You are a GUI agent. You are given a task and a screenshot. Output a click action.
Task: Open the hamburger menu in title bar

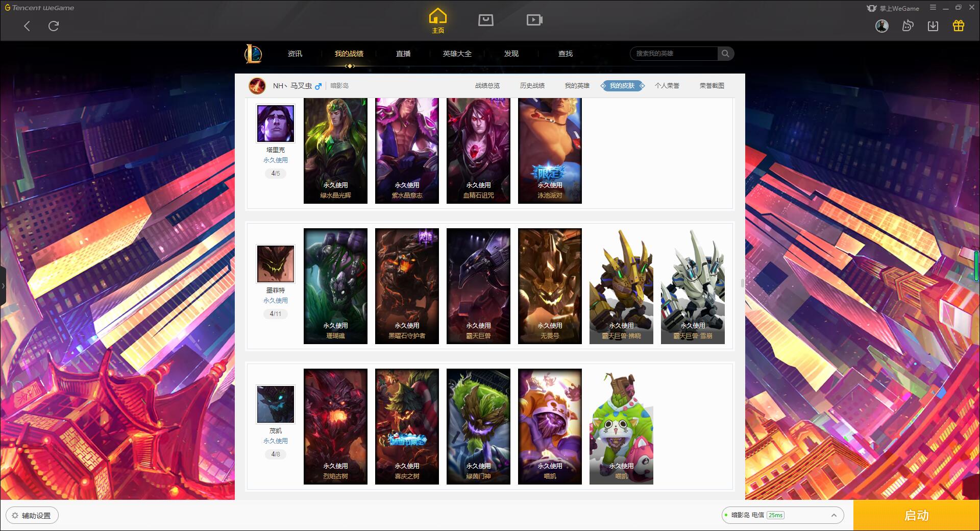point(933,8)
